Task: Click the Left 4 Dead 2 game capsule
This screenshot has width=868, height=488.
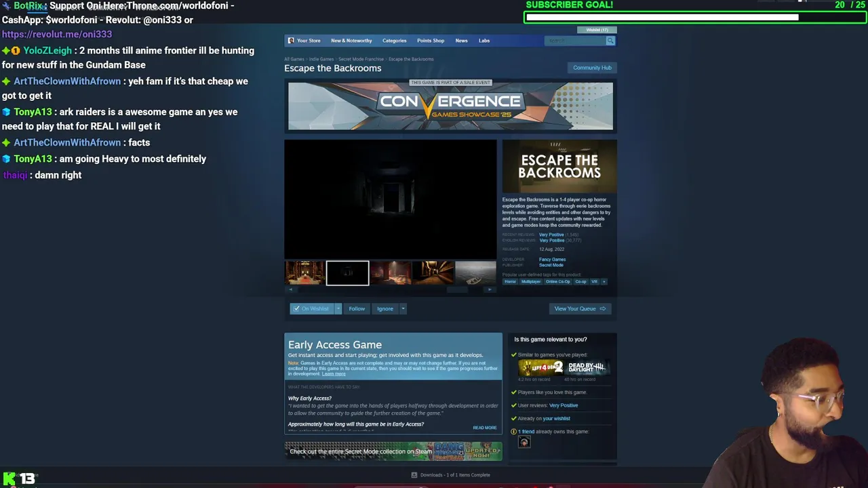Action: 540,367
